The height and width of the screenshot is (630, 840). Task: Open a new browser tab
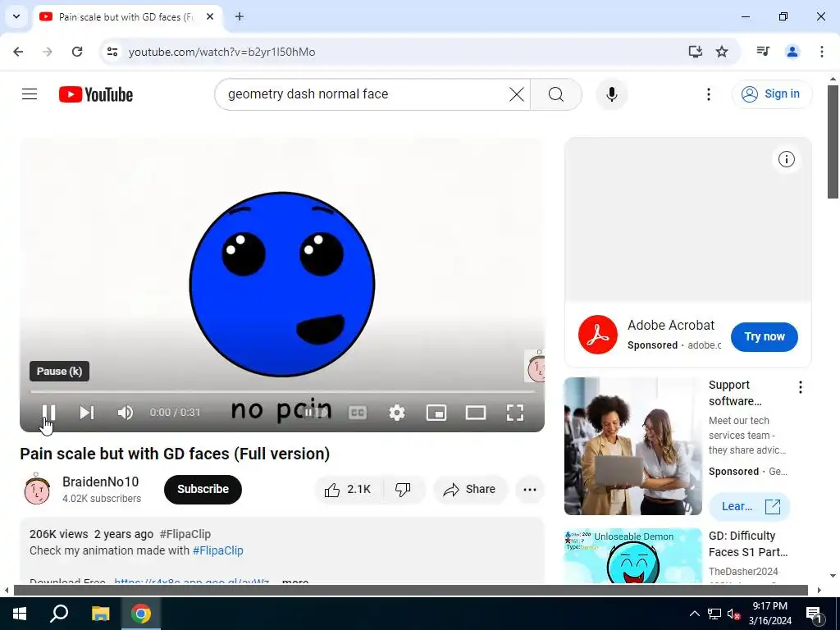(x=240, y=16)
